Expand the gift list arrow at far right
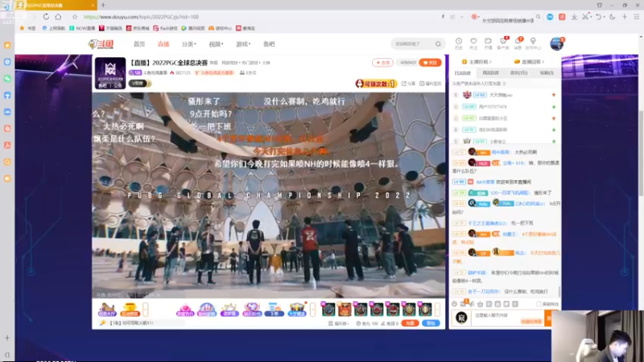The height and width of the screenshot is (362, 644). point(437,310)
